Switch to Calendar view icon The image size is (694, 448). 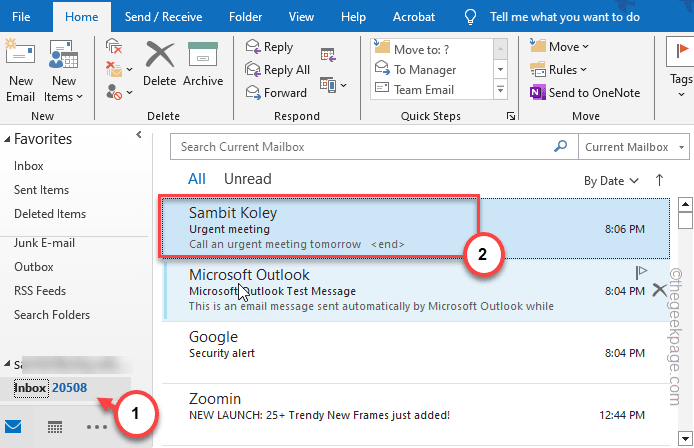55,427
